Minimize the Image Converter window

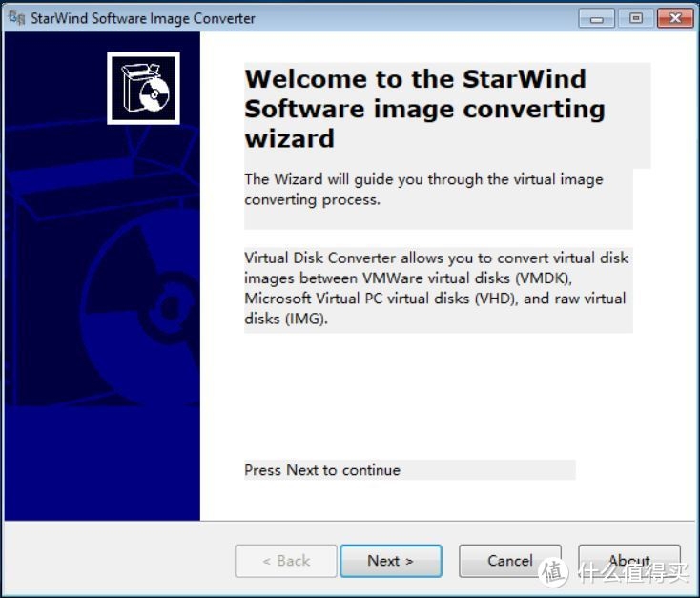click(596, 18)
